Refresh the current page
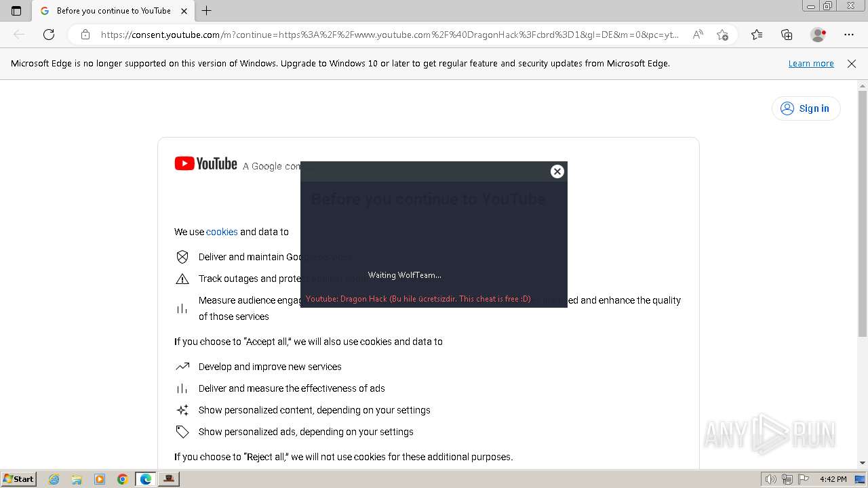Viewport: 868px width, 488px height. [x=49, y=35]
